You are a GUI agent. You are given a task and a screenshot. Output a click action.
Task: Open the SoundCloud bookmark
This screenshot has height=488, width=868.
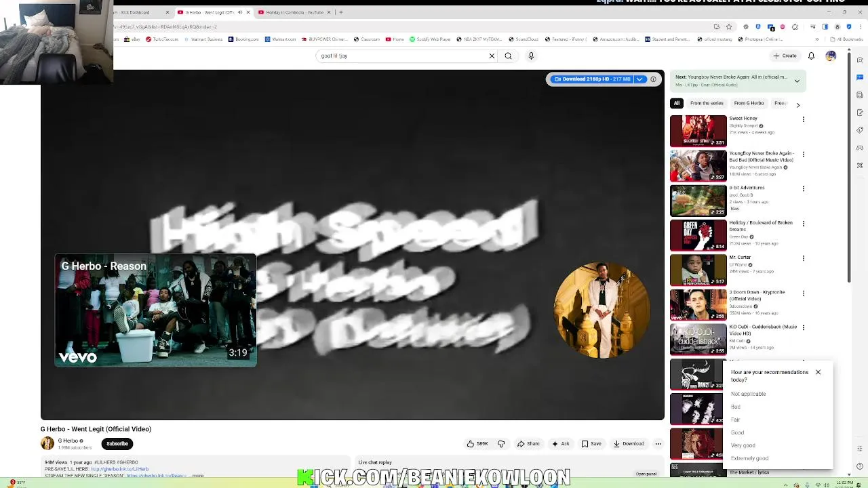(x=523, y=39)
